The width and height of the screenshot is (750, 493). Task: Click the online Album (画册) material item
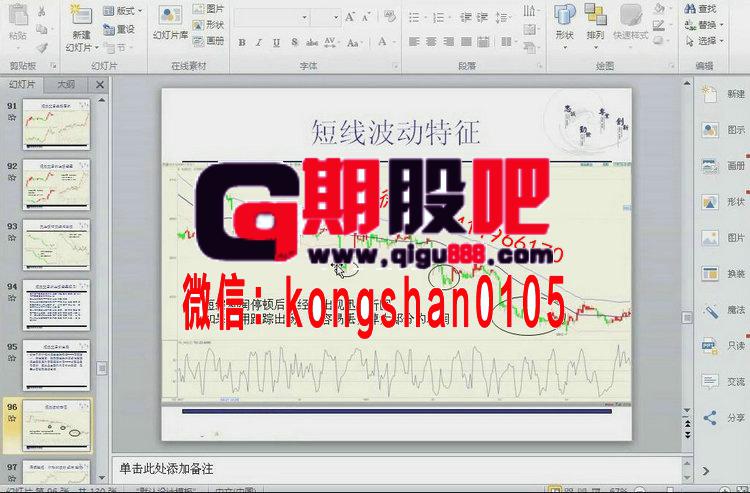pyautogui.click(x=208, y=41)
